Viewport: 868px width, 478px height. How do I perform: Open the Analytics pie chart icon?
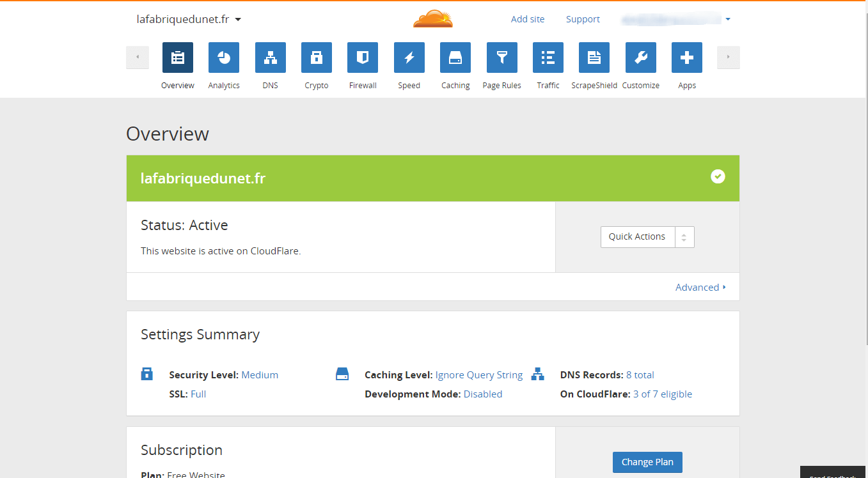point(224,58)
